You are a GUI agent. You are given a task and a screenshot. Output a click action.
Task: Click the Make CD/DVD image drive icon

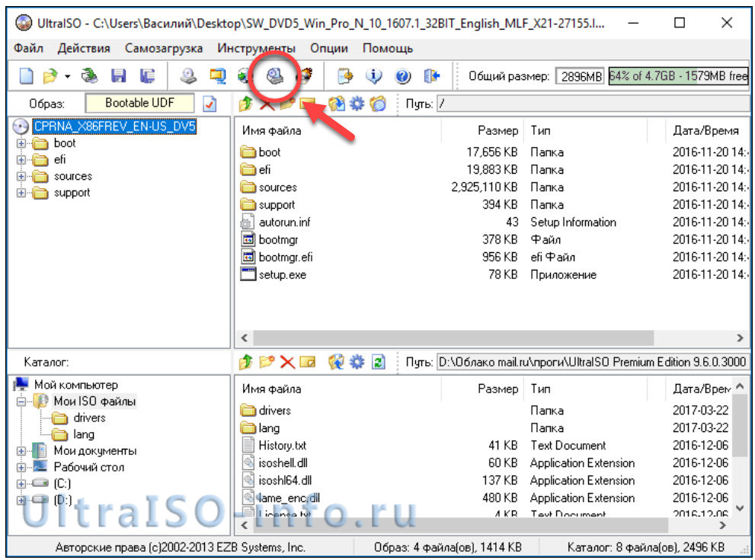188,76
